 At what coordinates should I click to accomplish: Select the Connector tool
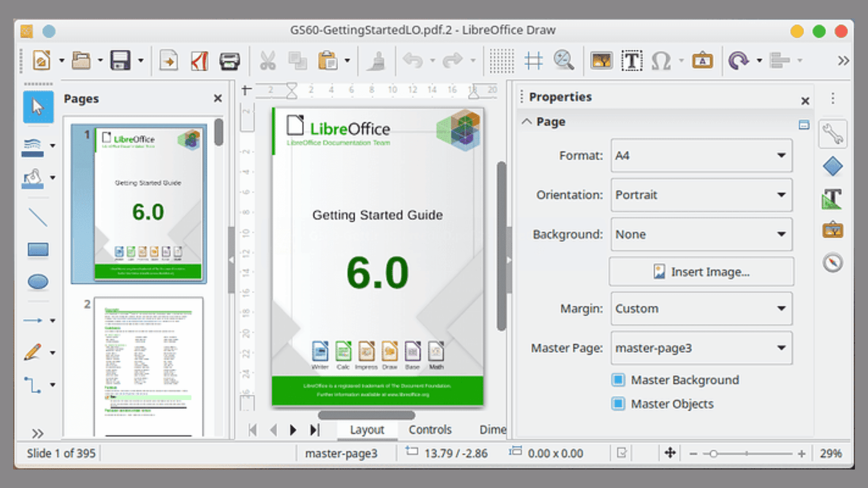(33, 384)
